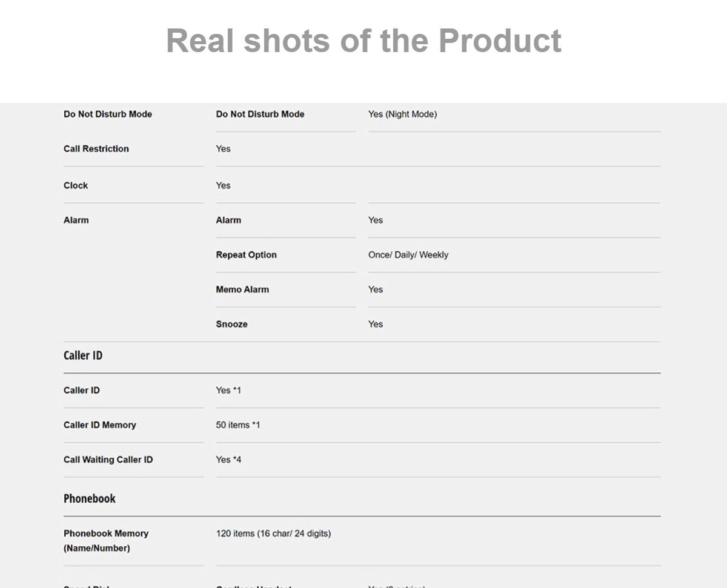This screenshot has width=727, height=588.
Task: Click the 'Phonebook' section heading
Action: tap(90, 498)
